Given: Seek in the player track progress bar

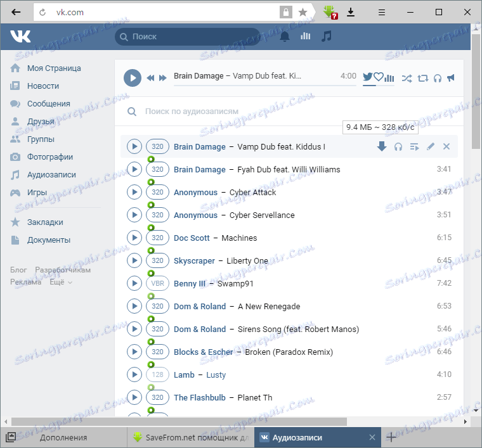Looking at the screenshot, I should coord(264,85).
